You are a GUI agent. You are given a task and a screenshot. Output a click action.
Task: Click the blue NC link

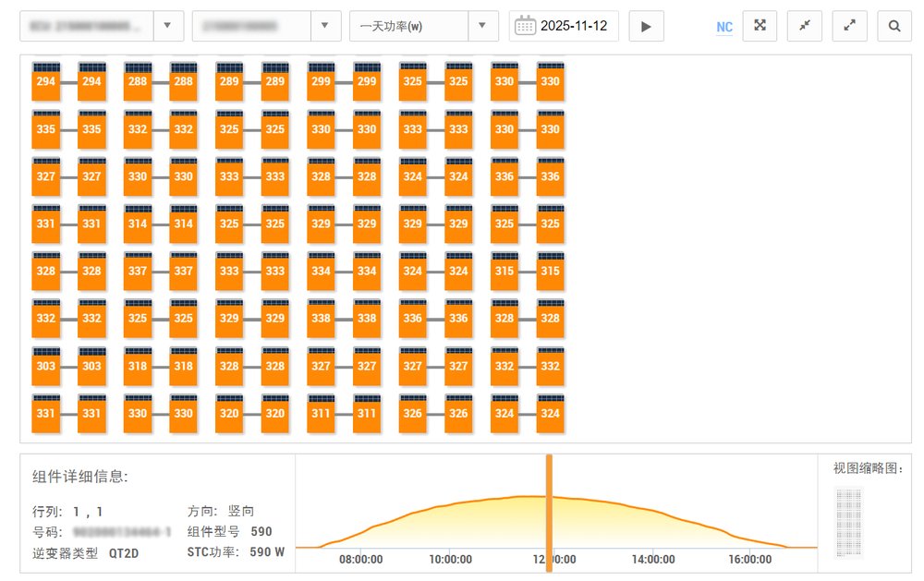[724, 27]
